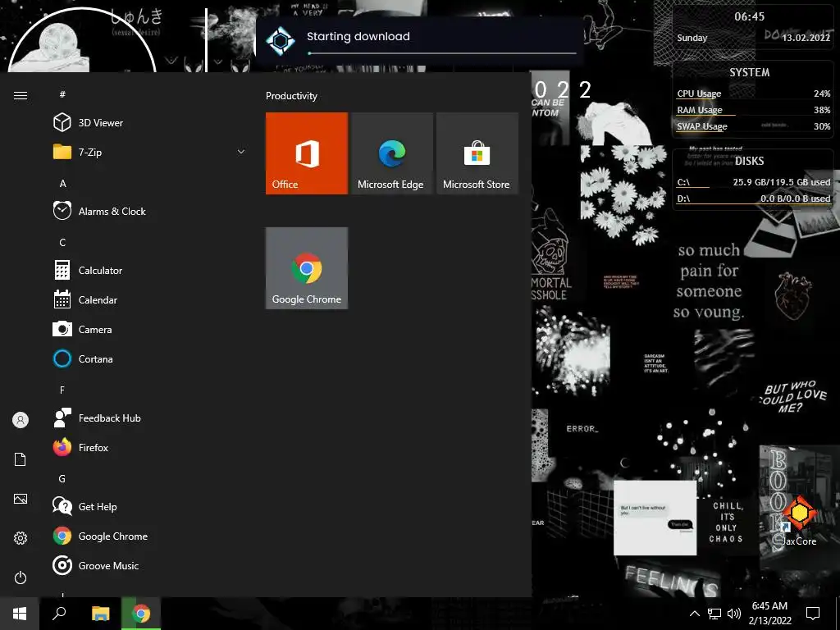Open Settings gear in Start sidebar
This screenshot has height=630, width=840.
21,538
